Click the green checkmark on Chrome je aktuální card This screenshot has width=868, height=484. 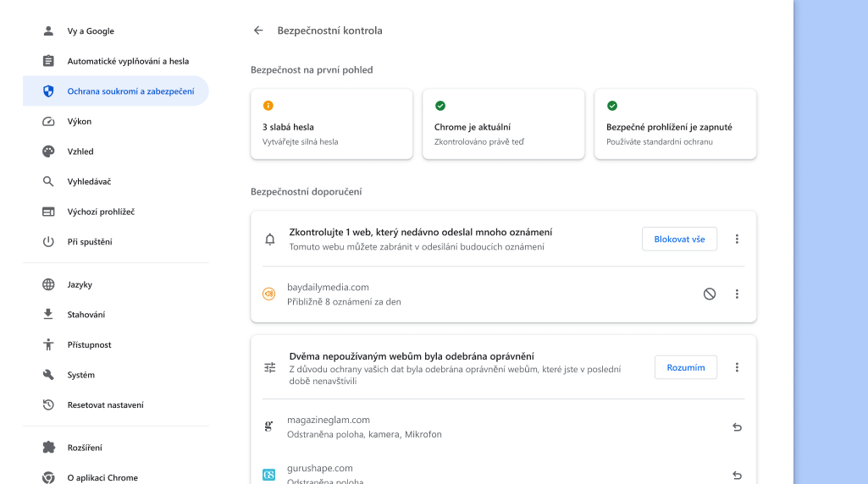pos(440,106)
